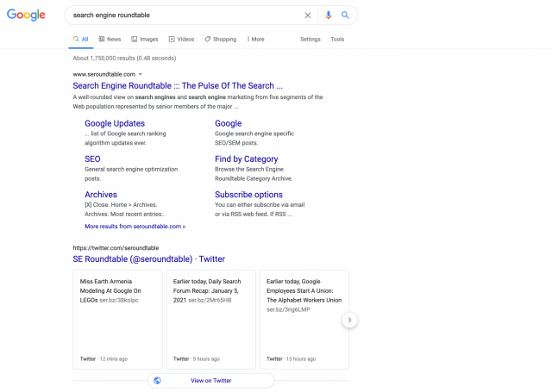
Task: Switch to the News tab
Action: 110,39
